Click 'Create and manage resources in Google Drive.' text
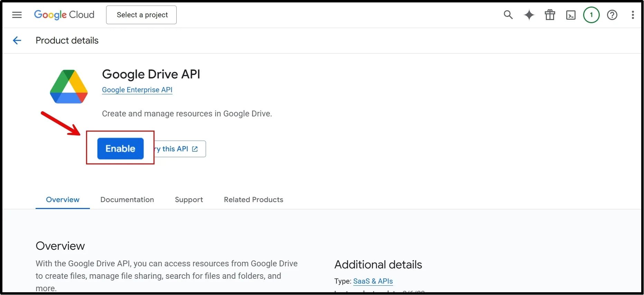This screenshot has height=295, width=644. (187, 114)
